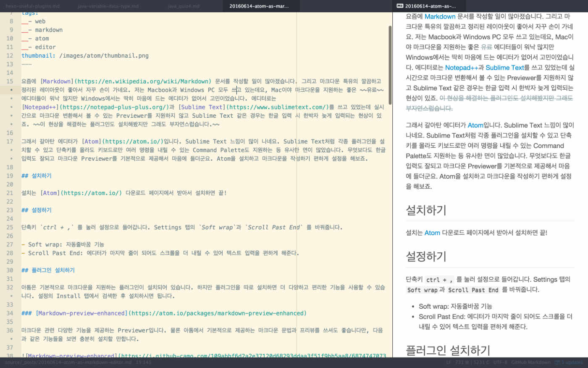
Task: Open the GitHub Markdown grammar selector
Action: [x=530, y=362]
